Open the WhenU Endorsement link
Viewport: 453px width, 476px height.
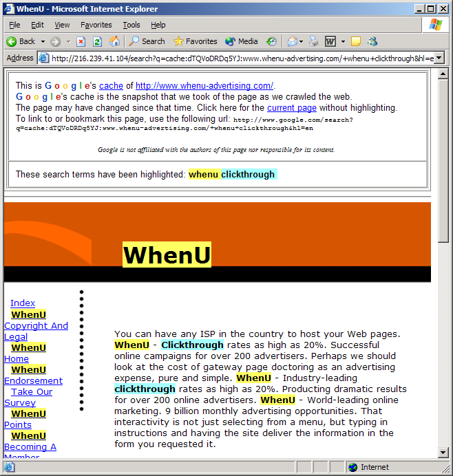click(x=34, y=375)
